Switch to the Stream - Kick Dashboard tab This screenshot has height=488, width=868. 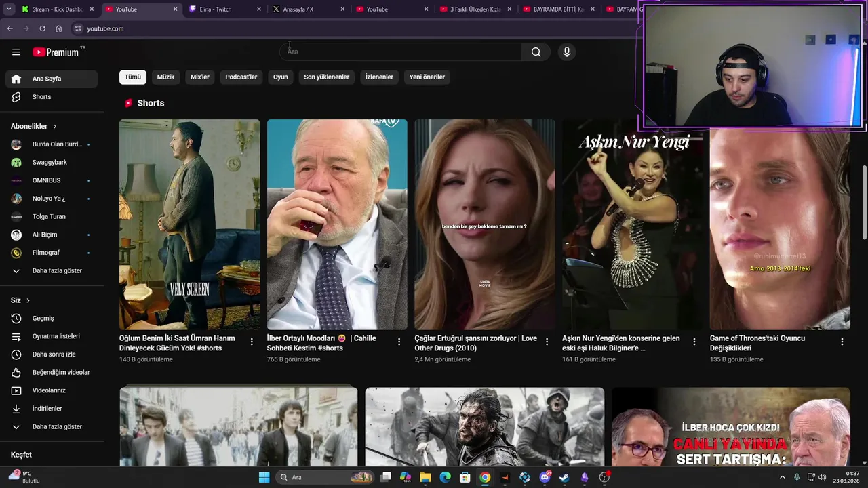57,9
